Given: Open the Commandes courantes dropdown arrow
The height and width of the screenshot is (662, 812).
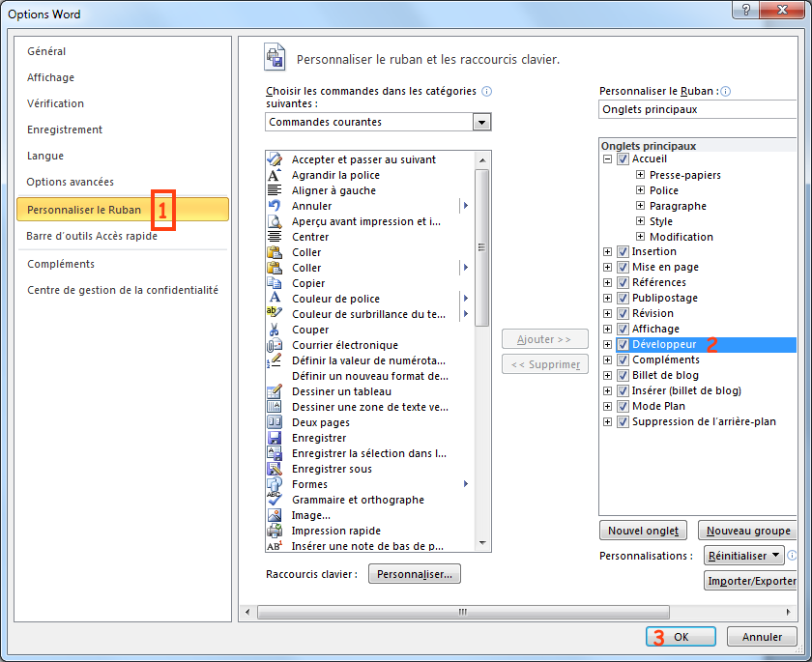Looking at the screenshot, I should click(x=482, y=122).
